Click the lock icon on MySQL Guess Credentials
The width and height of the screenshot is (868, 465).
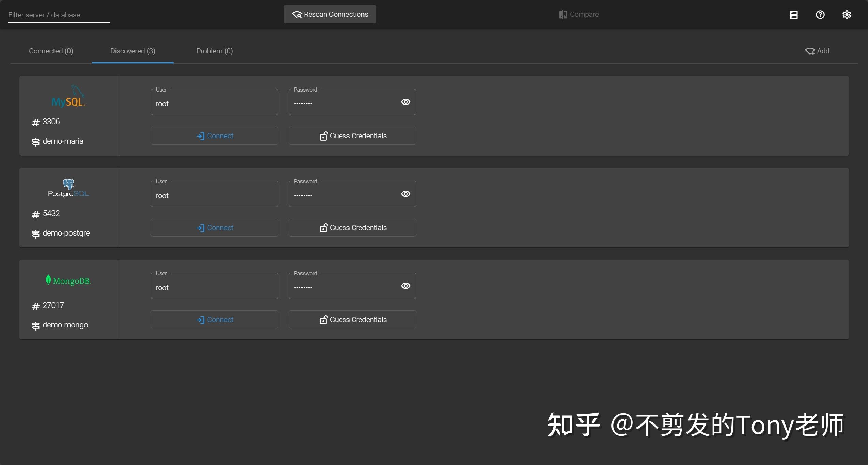pyautogui.click(x=323, y=135)
